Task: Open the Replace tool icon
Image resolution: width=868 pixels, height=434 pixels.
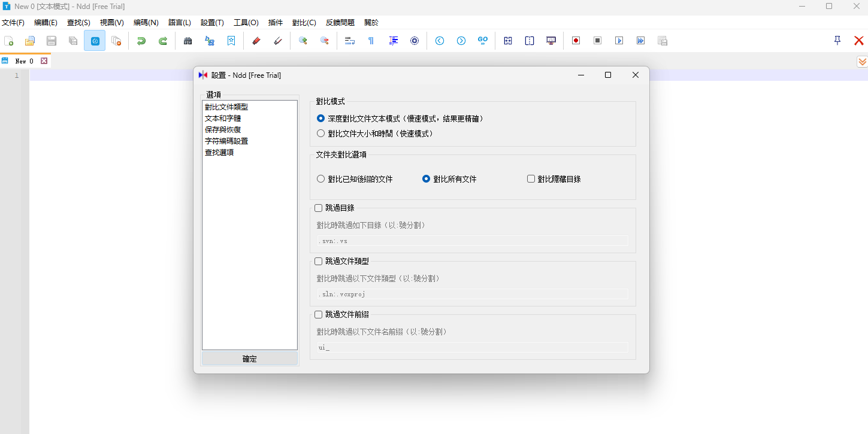Action: pos(210,41)
